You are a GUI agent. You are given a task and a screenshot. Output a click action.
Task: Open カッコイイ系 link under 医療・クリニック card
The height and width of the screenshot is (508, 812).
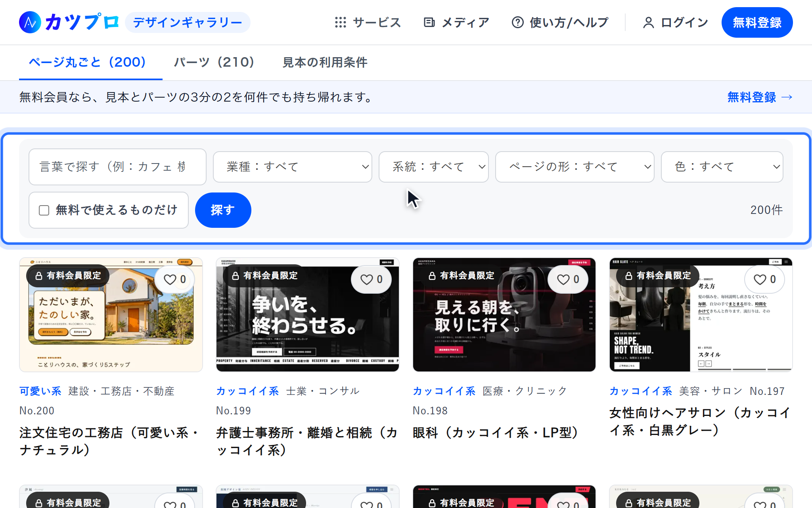(444, 391)
